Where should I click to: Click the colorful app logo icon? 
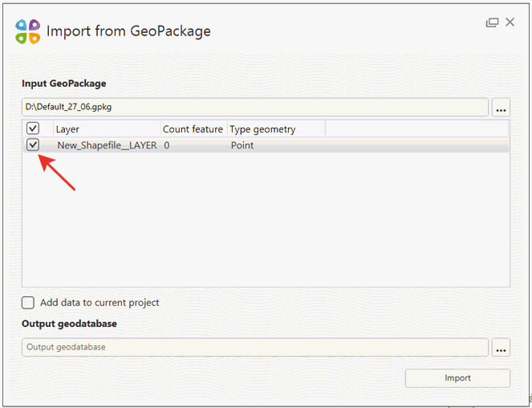click(28, 31)
